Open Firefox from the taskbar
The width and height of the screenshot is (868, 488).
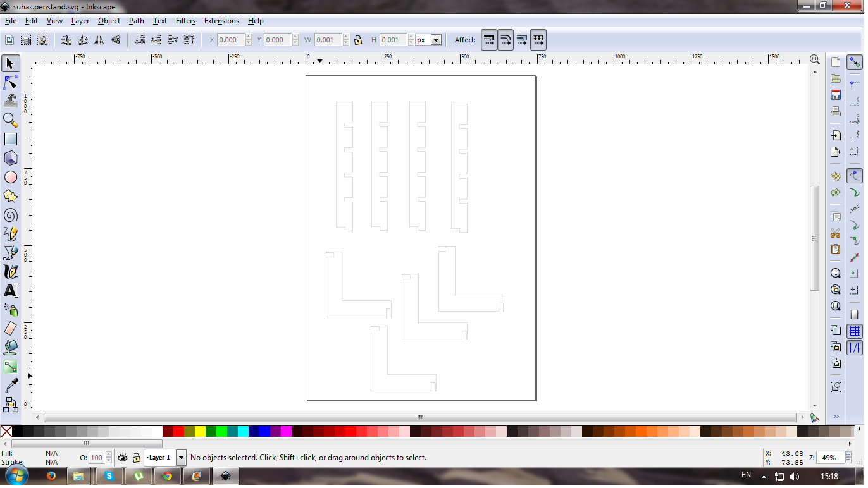[x=51, y=476]
